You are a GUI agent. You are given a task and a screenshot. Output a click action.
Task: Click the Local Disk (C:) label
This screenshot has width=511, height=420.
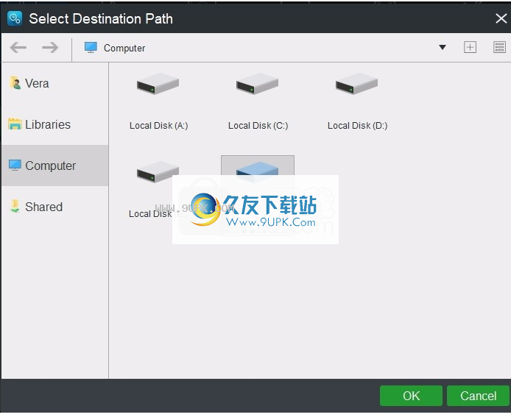click(258, 126)
